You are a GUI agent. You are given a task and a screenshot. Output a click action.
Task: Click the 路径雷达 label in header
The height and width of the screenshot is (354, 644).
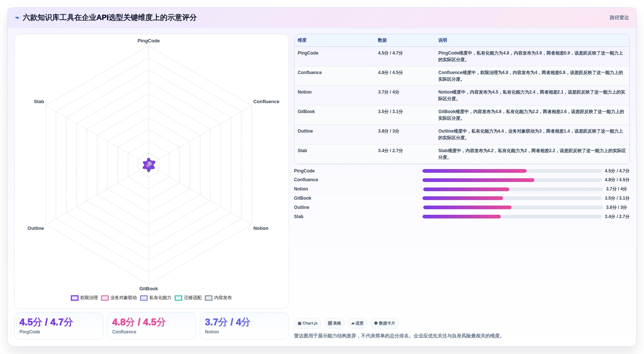coord(619,18)
